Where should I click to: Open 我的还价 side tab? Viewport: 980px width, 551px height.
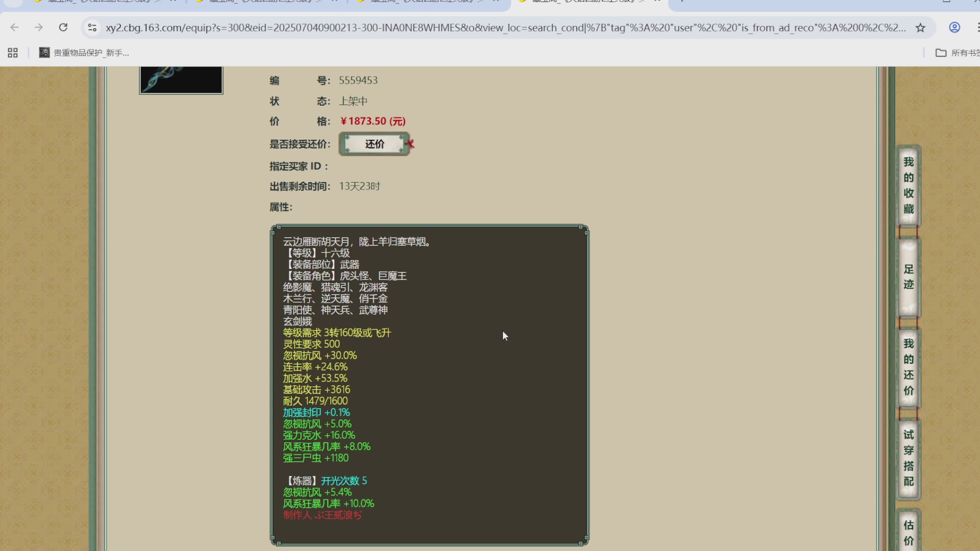(909, 367)
